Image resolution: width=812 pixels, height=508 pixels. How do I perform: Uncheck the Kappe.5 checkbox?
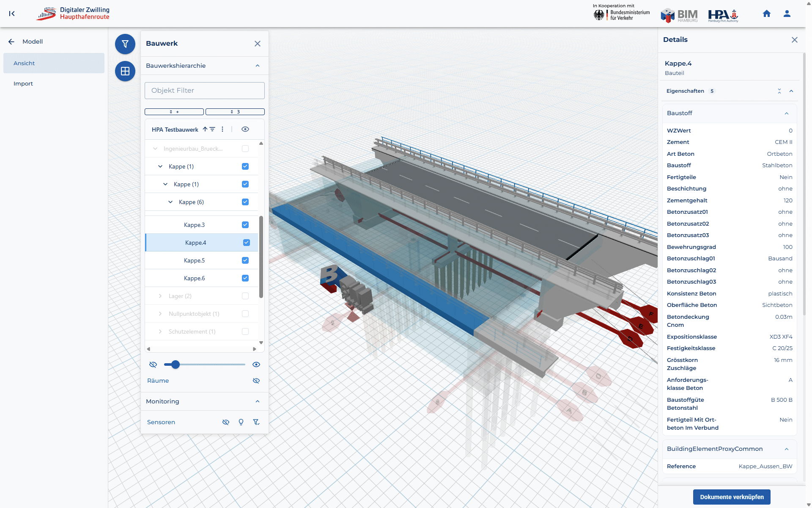(245, 260)
